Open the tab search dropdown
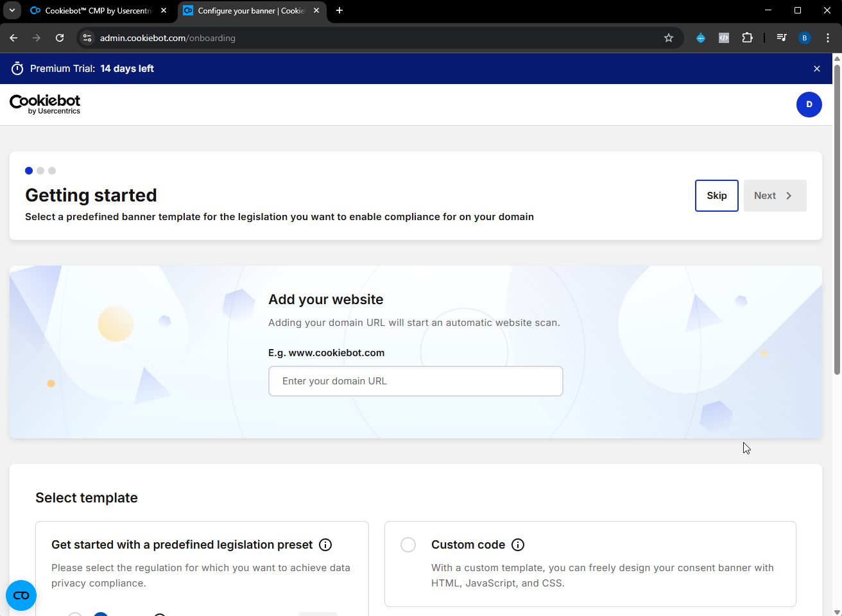 (x=12, y=10)
